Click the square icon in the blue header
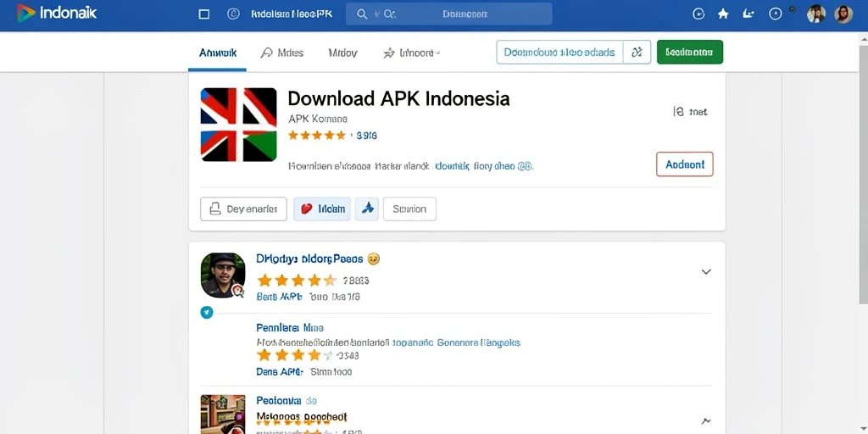The height and width of the screenshot is (434, 868). 203,14
